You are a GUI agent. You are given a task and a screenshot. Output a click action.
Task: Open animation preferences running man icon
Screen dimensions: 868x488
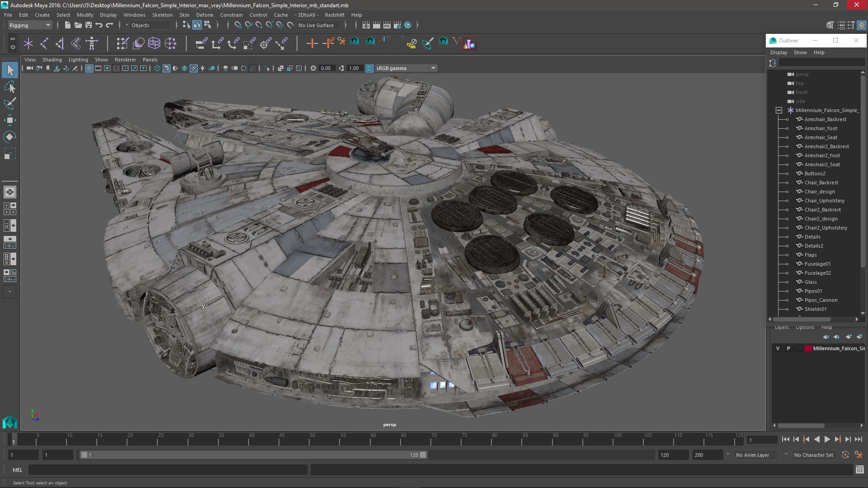pyautogui.click(x=859, y=455)
